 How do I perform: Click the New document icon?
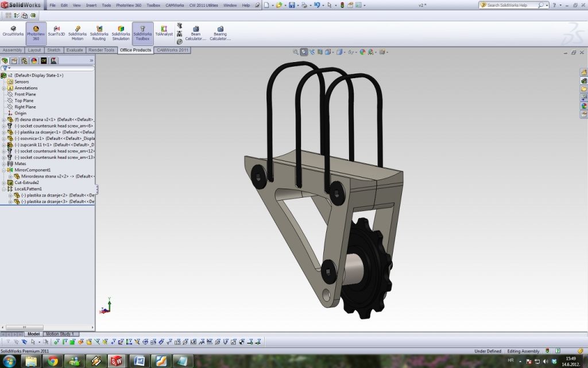click(266, 5)
